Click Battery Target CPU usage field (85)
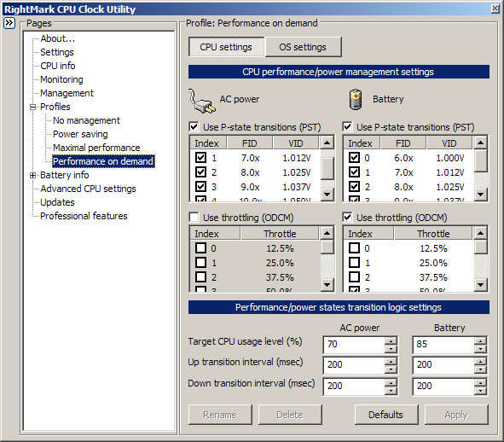 (x=443, y=345)
